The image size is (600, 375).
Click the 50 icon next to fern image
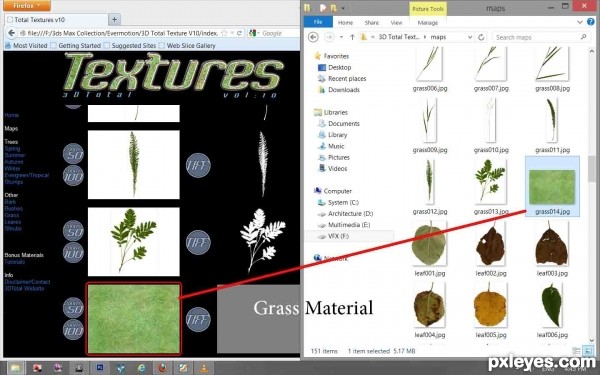(x=73, y=154)
